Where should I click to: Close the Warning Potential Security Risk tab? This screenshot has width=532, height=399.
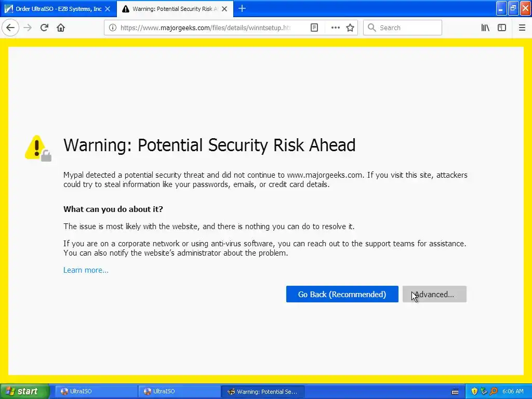point(224,9)
